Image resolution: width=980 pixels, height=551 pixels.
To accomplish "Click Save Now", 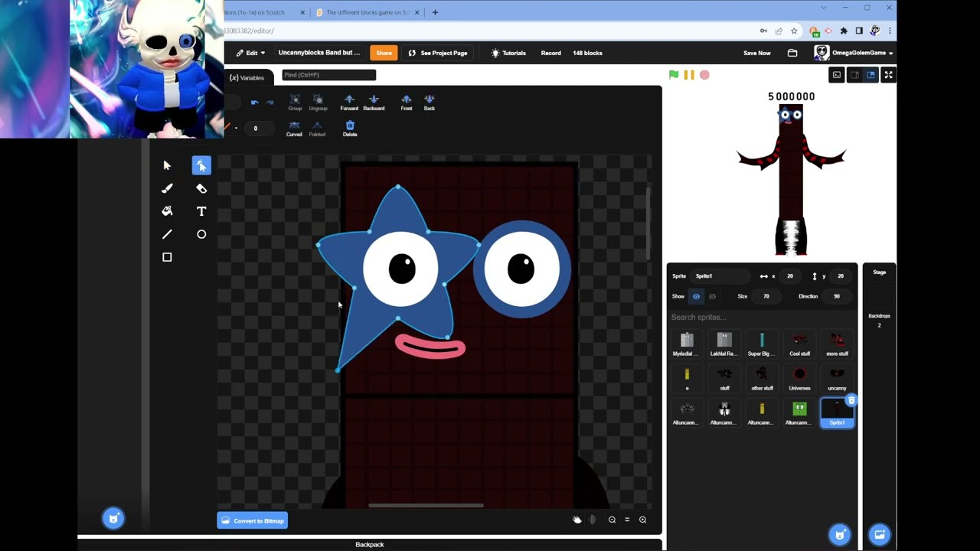I will tap(757, 53).
